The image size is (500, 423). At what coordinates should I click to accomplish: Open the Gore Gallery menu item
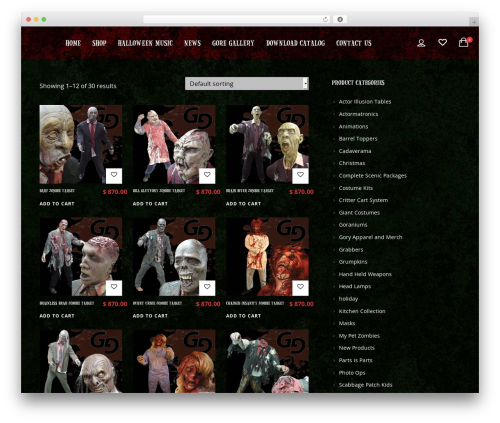click(233, 43)
